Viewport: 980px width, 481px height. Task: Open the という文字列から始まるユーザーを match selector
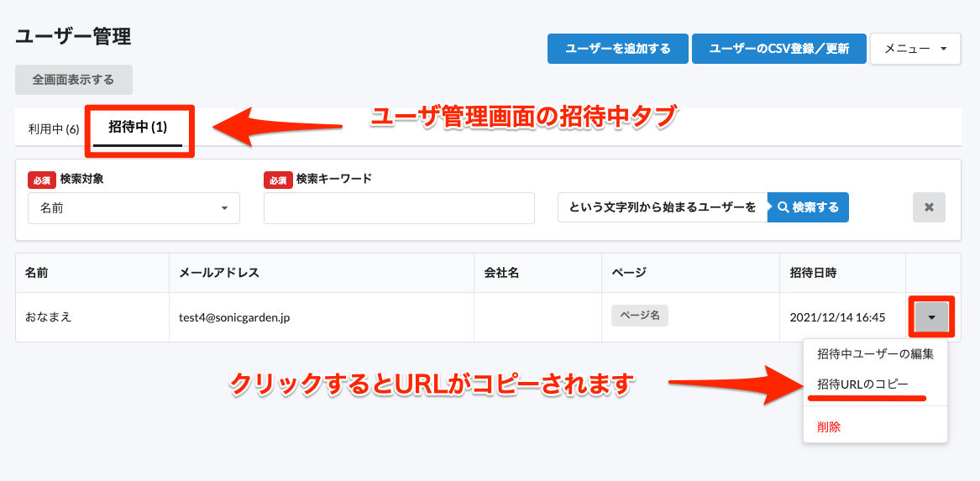[x=662, y=207]
